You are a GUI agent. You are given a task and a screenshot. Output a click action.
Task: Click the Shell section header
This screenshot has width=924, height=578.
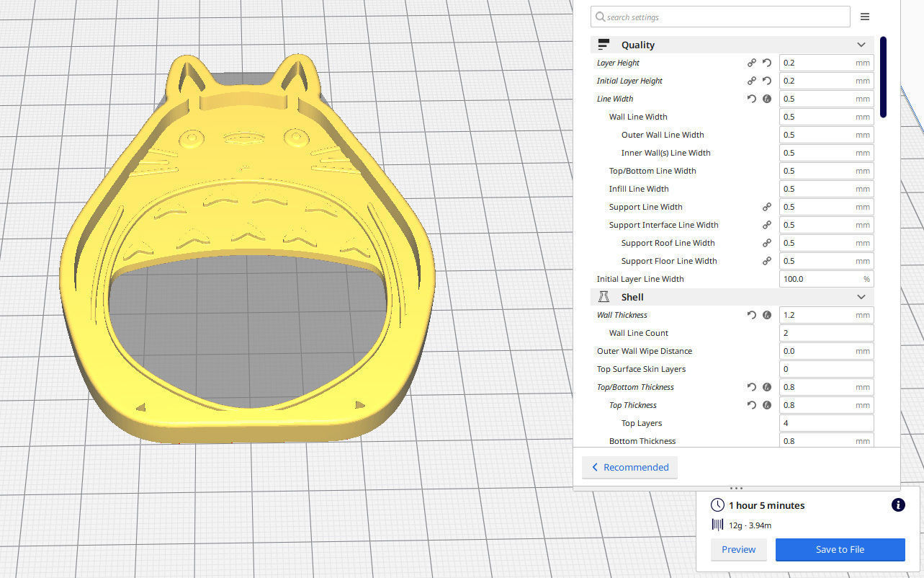click(x=732, y=297)
